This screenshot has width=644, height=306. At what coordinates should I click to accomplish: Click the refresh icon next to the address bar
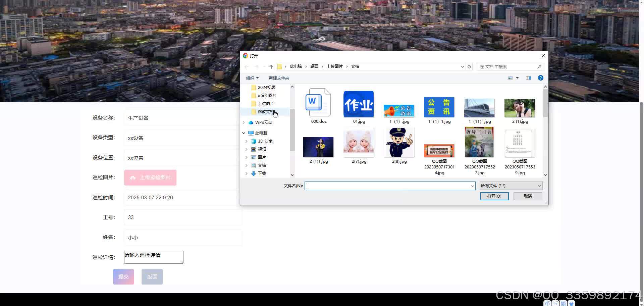coord(469,66)
